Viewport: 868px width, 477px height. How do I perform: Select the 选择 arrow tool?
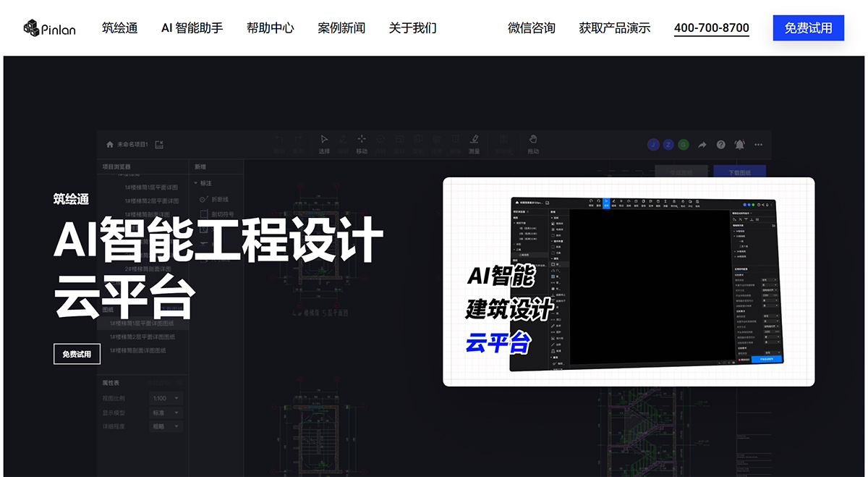point(324,145)
